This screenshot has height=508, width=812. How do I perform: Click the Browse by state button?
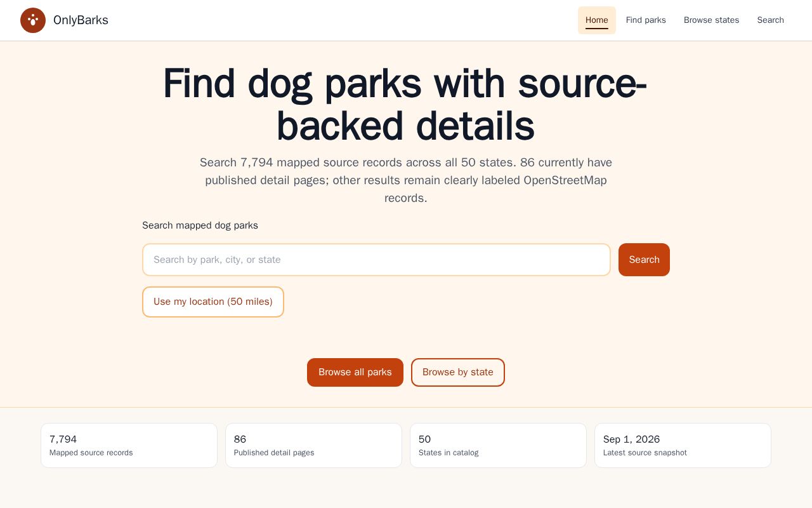tap(458, 372)
